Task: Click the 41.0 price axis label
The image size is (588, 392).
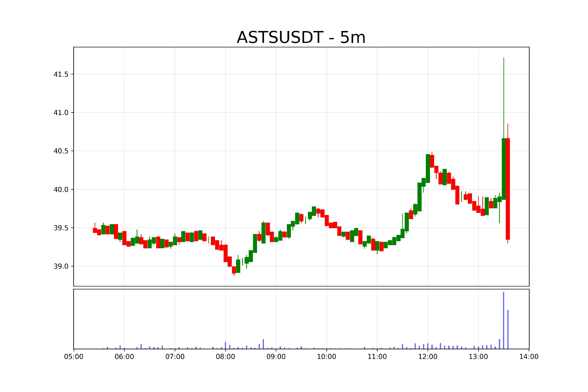Action: [x=61, y=113]
